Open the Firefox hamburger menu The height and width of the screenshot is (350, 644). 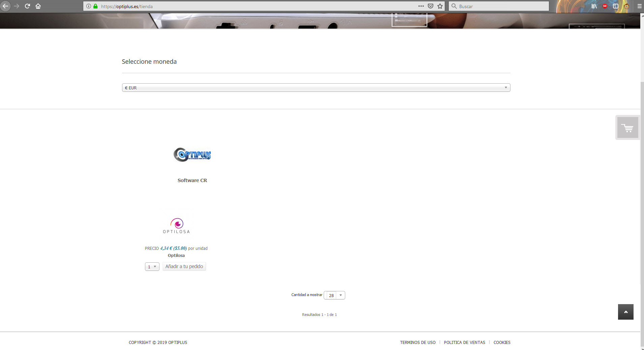(x=639, y=6)
